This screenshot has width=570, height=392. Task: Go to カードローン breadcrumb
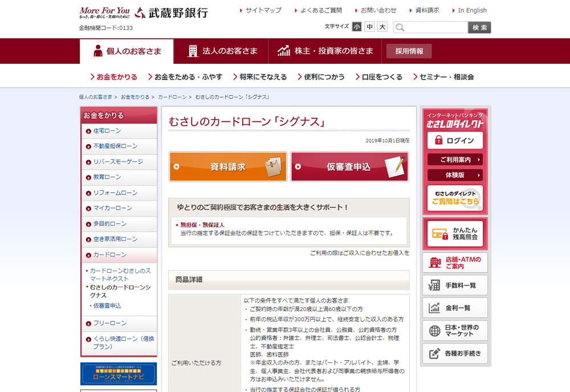click(172, 97)
